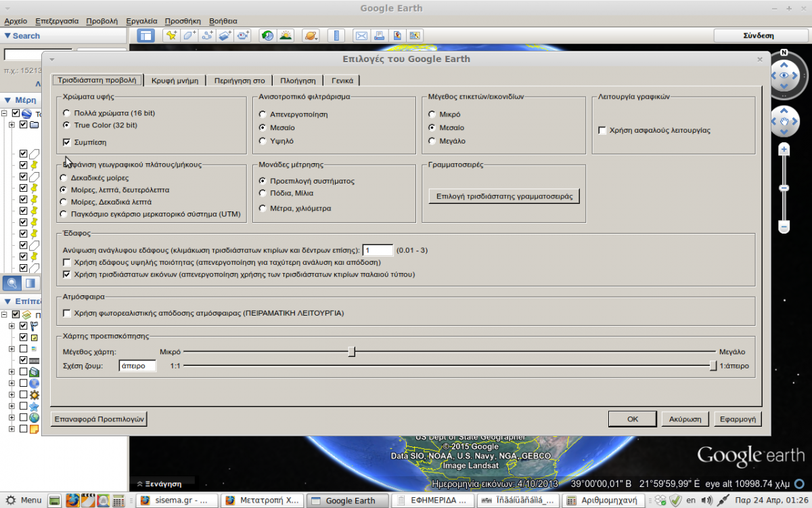This screenshot has height=508, width=812.
Task: Select Μεγάλο label size option
Action: [432, 141]
